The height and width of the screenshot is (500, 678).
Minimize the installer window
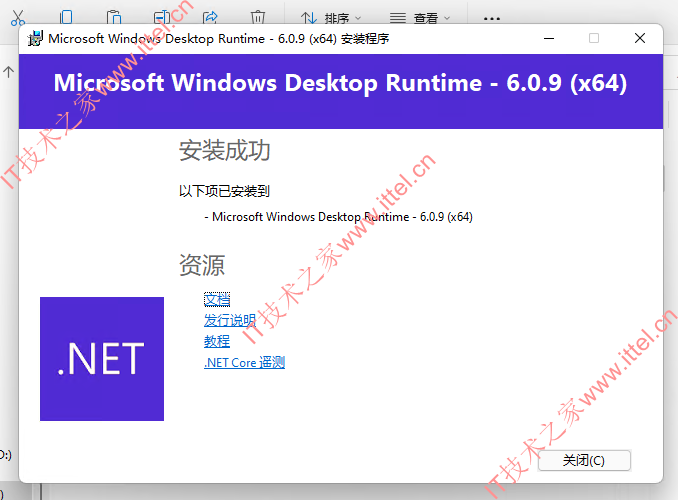[549, 38]
